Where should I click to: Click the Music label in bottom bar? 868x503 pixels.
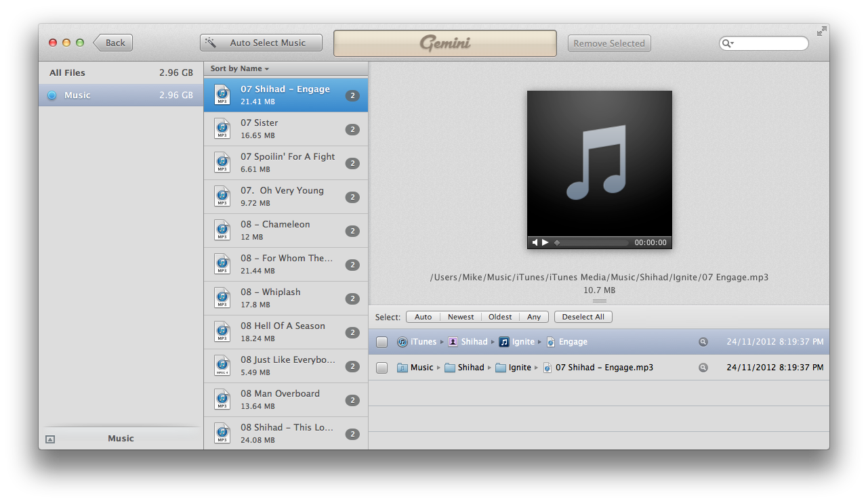121,439
